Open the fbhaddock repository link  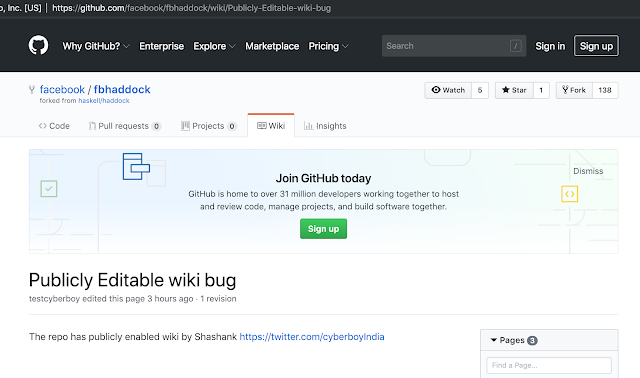tap(122, 89)
